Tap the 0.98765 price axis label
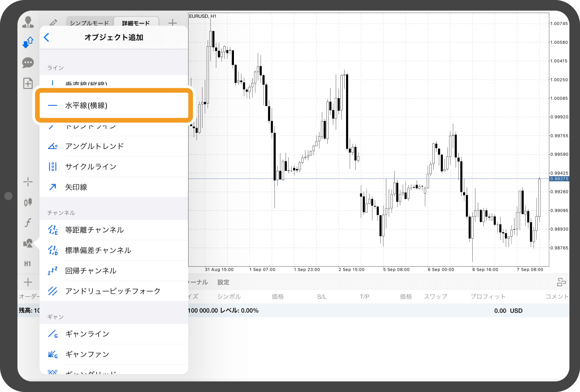The image size is (580, 392). [x=559, y=248]
